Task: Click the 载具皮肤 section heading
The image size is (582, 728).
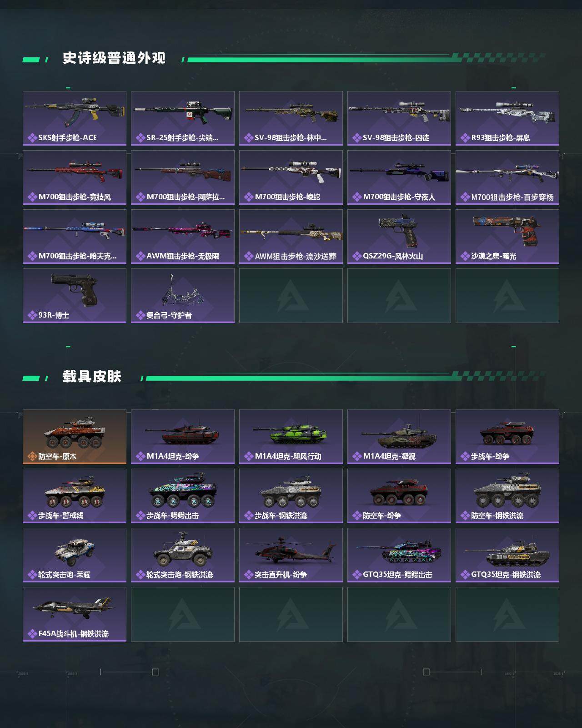Action: click(92, 377)
